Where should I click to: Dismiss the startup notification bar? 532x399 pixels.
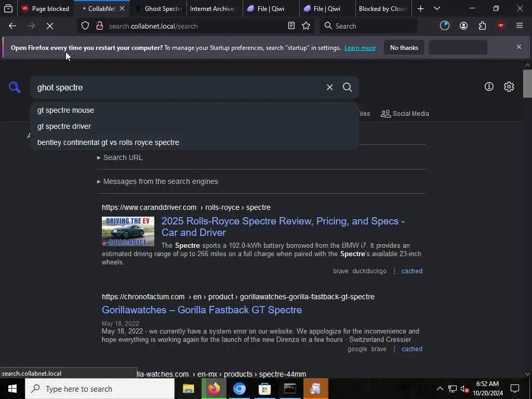pyautogui.click(x=519, y=47)
